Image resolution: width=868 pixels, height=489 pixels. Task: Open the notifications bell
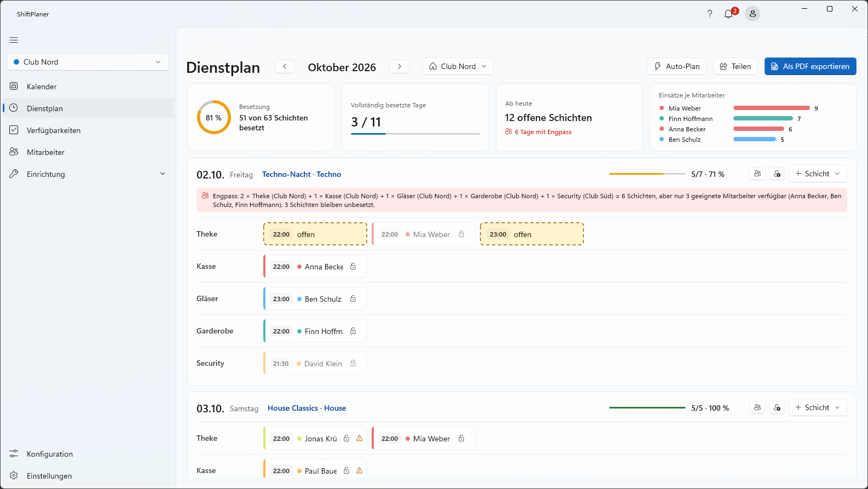pyautogui.click(x=728, y=14)
